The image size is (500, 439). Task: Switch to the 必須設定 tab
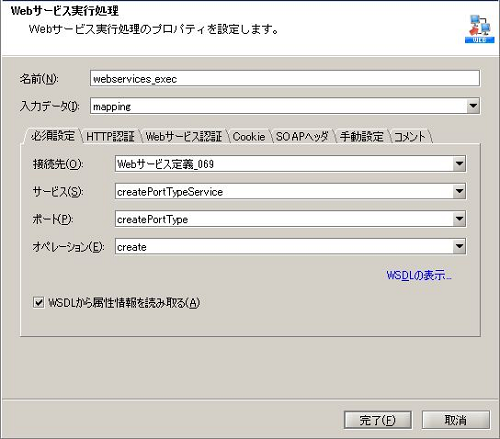pos(52,136)
